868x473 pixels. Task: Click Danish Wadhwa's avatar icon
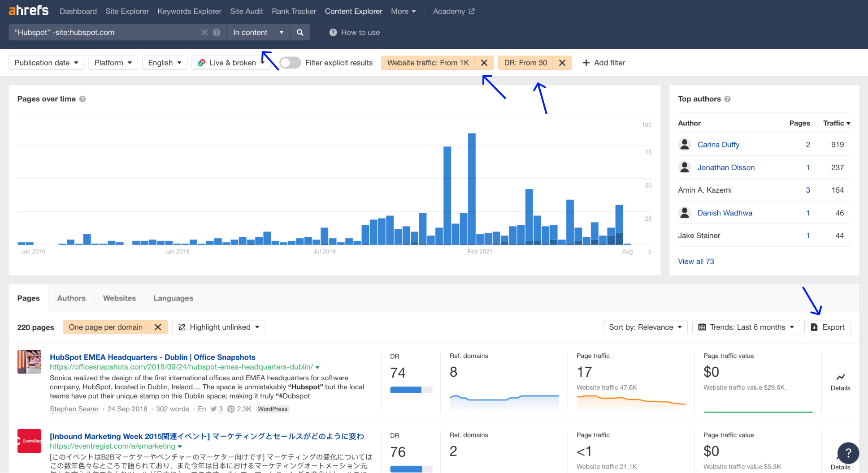click(685, 213)
